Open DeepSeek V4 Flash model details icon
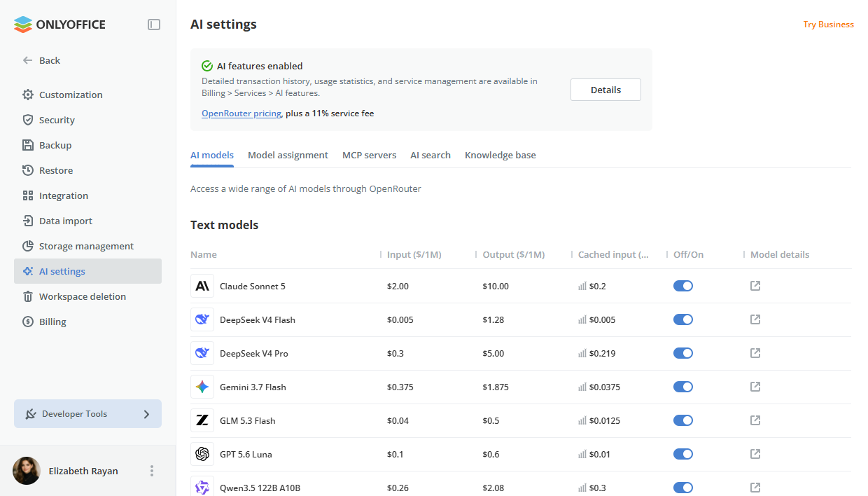The width and height of the screenshot is (868, 496). click(x=755, y=319)
